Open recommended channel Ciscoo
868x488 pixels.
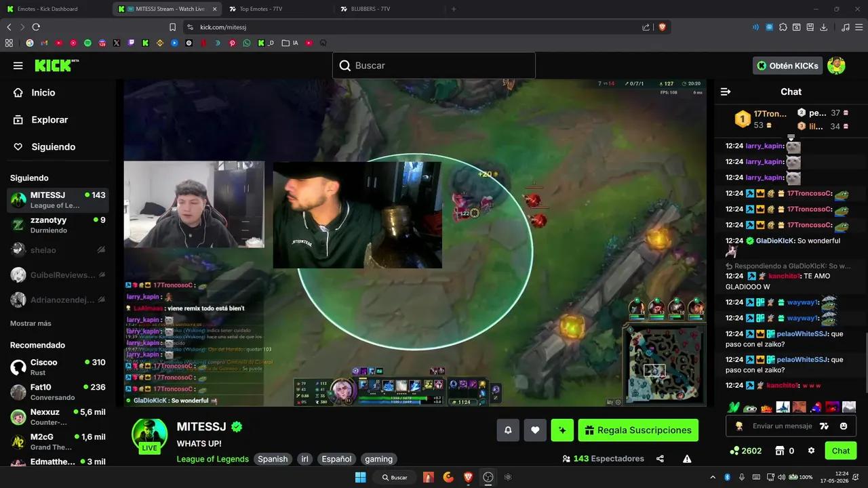(58, 367)
